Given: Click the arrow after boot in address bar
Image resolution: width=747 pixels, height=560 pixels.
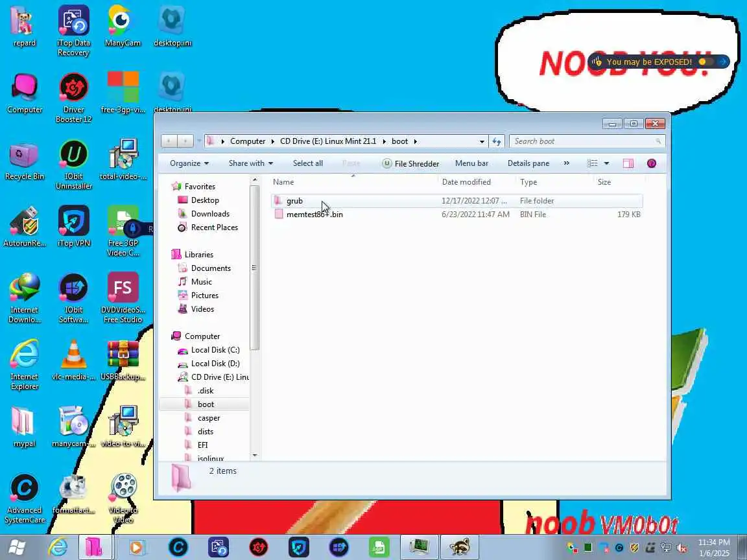Looking at the screenshot, I should tap(416, 141).
